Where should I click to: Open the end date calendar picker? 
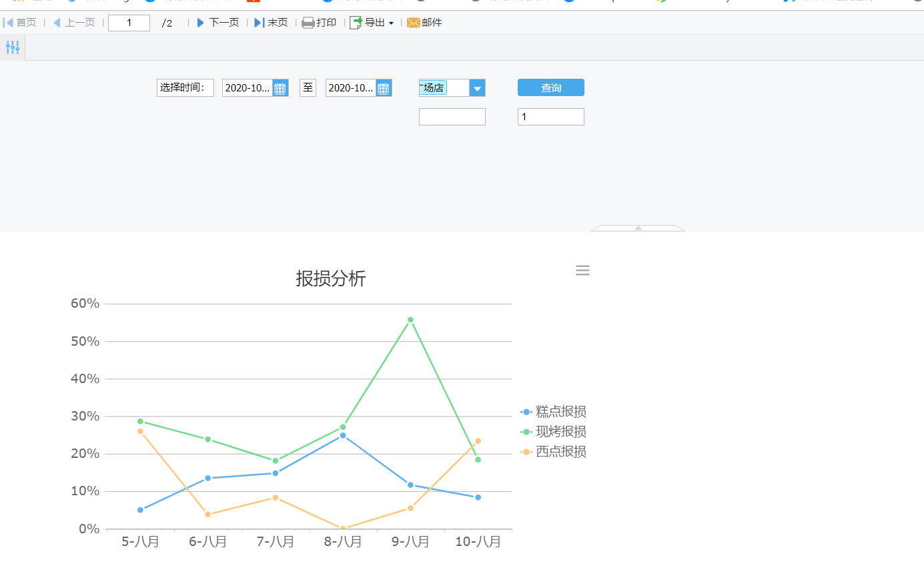tap(384, 88)
